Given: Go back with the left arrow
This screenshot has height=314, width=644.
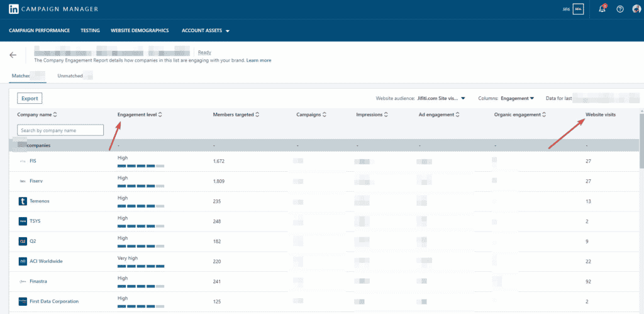Looking at the screenshot, I should (x=13, y=55).
